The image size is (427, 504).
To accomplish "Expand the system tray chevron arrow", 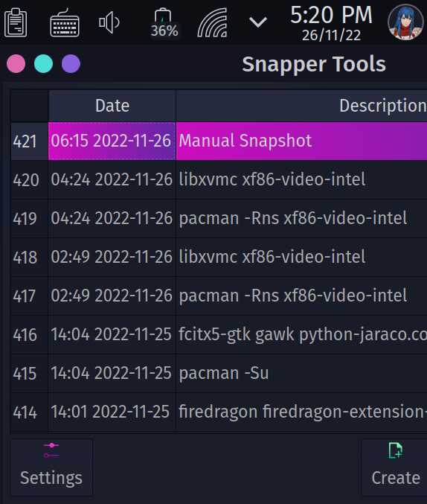I will click(x=258, y=22).
